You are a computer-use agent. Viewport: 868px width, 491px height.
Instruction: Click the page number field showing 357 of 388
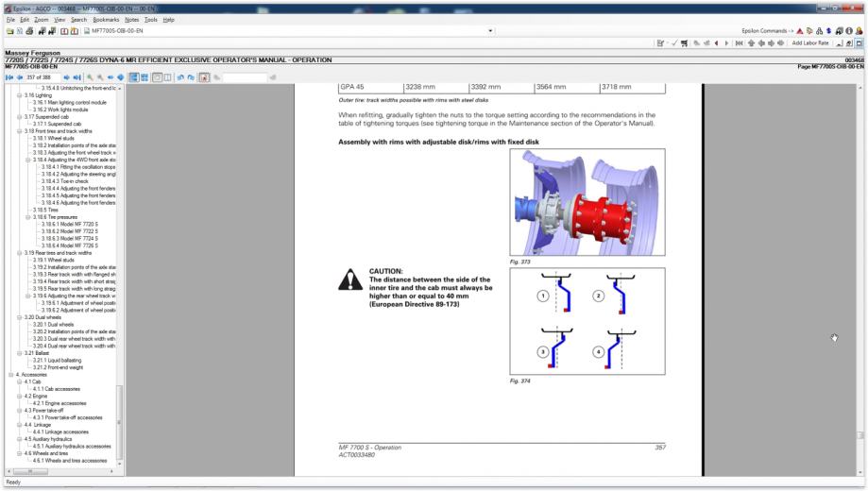[x=43, y=77]
